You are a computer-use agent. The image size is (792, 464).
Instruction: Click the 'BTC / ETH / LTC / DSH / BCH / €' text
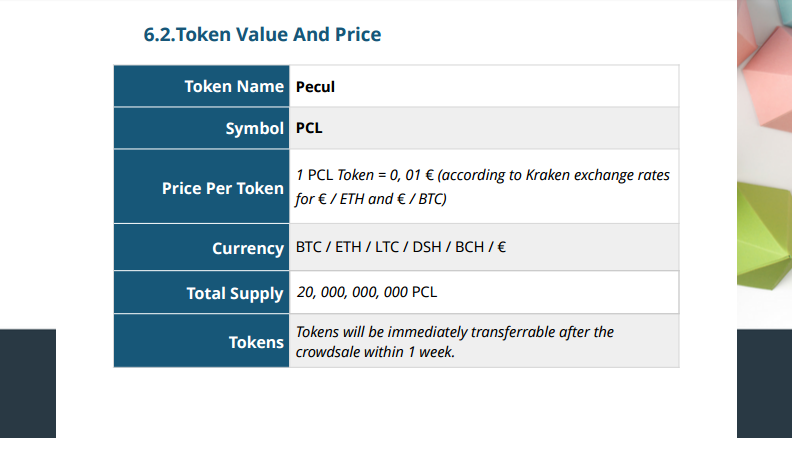[401, 247]
